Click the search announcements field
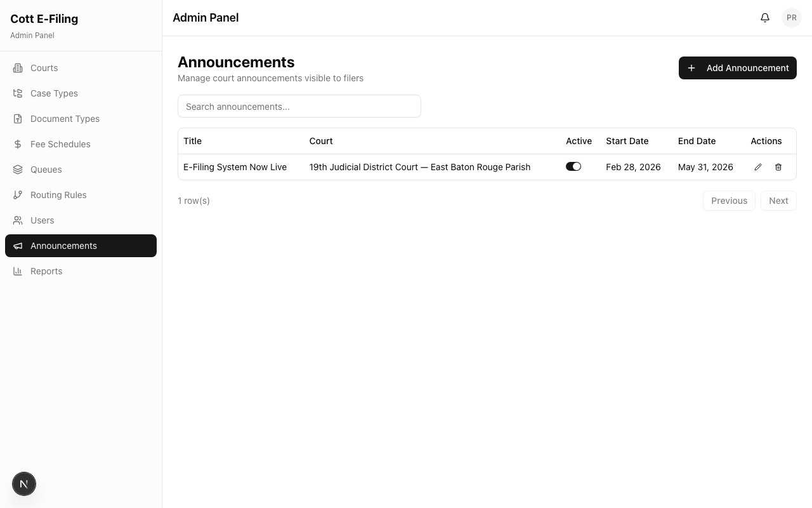This screenshot has width=812, height=508. coord(299,106)
